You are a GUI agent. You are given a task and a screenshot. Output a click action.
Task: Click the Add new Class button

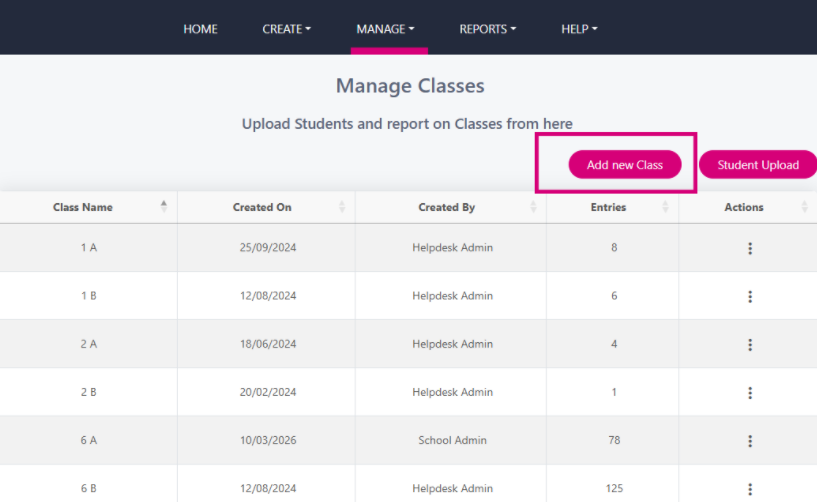pyautogui.click(x=625, y=165)
